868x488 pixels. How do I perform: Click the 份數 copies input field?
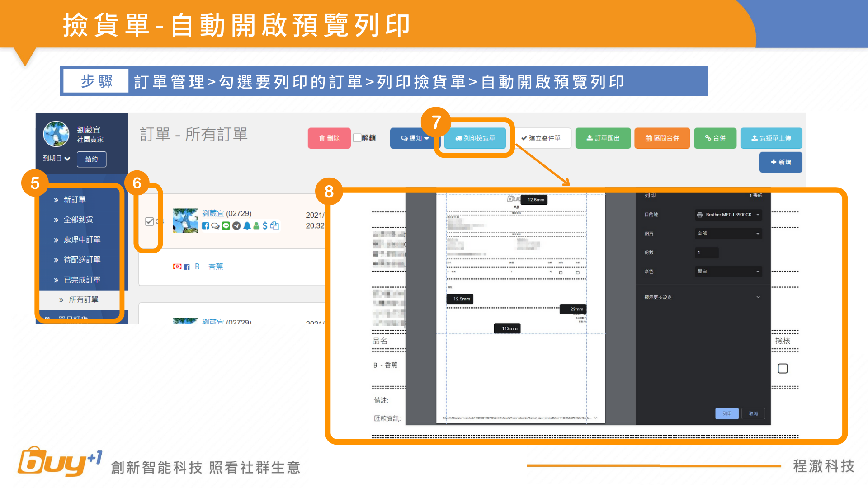click(x=706, y=253)
